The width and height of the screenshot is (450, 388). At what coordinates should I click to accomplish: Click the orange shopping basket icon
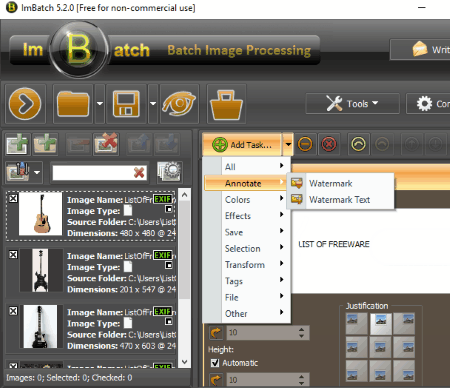coord(226,104)
